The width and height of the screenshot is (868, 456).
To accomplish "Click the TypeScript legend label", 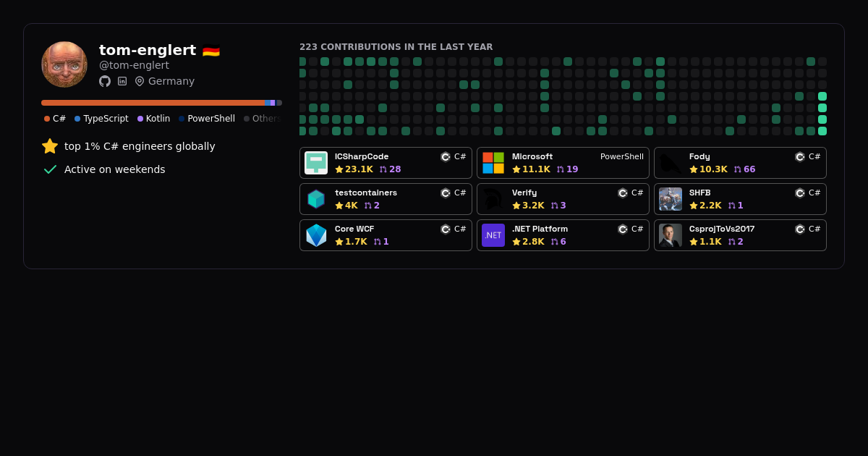I will click(106, 119).
